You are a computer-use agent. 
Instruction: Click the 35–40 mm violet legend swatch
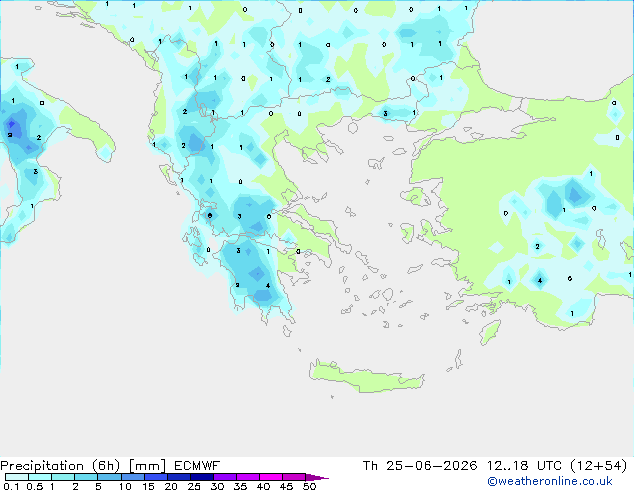(x=248, y=477)
